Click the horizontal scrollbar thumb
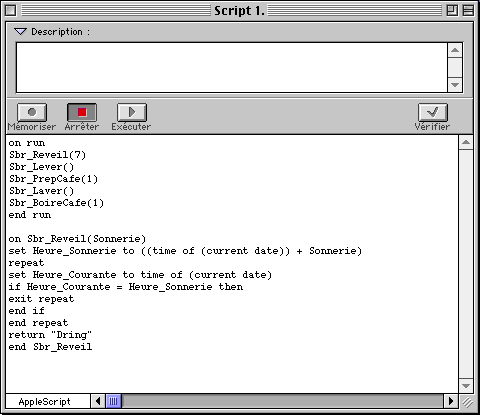The image size is (480, 415). coord(114,401)
